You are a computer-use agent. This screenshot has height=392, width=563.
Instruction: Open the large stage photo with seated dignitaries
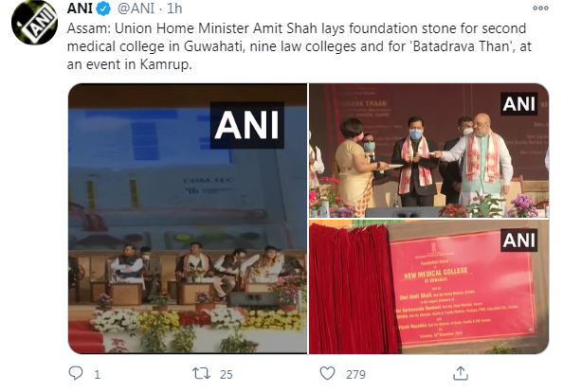point(188,219)
